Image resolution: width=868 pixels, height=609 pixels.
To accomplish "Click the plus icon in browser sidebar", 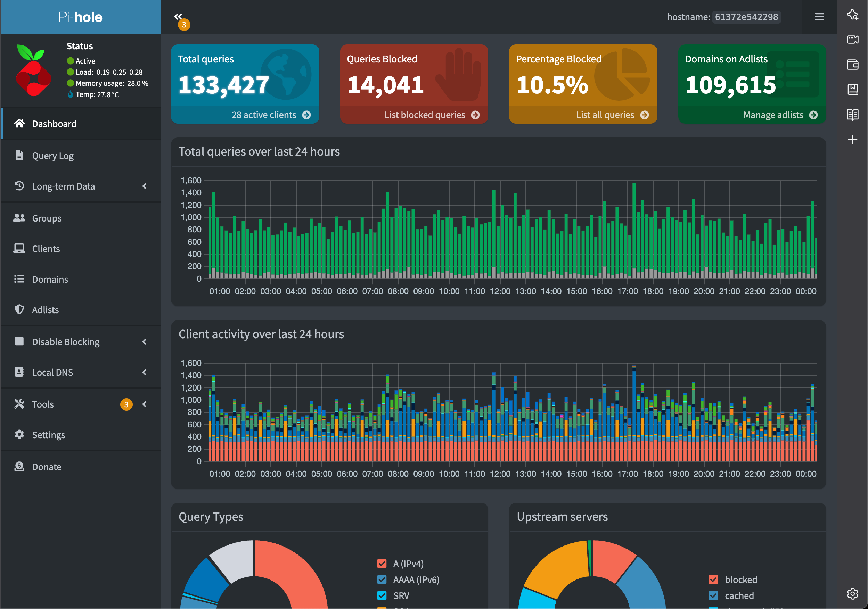I will coord(852,140).
